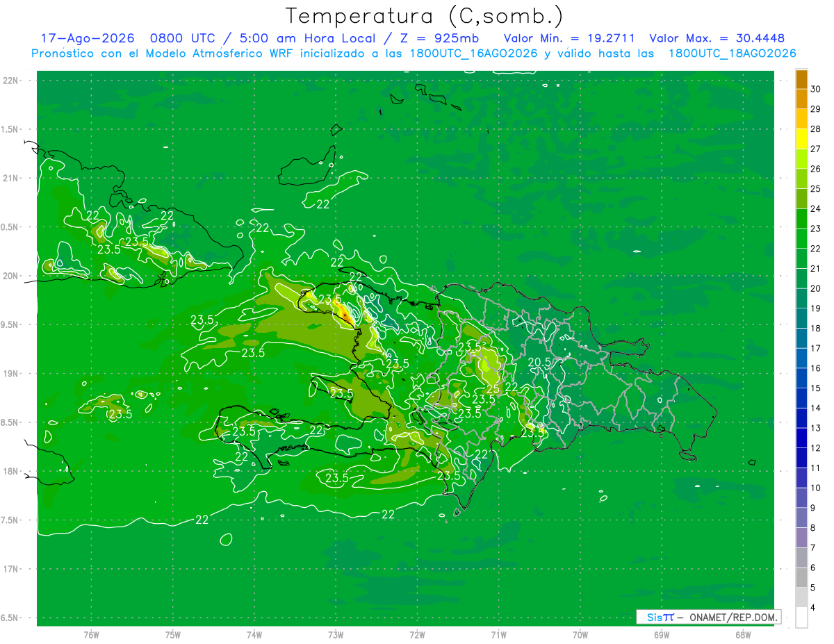This screenshot has width=834, height=644.
Task: Click the '73W' longitude axis label
Action: [x=336, y=635]
